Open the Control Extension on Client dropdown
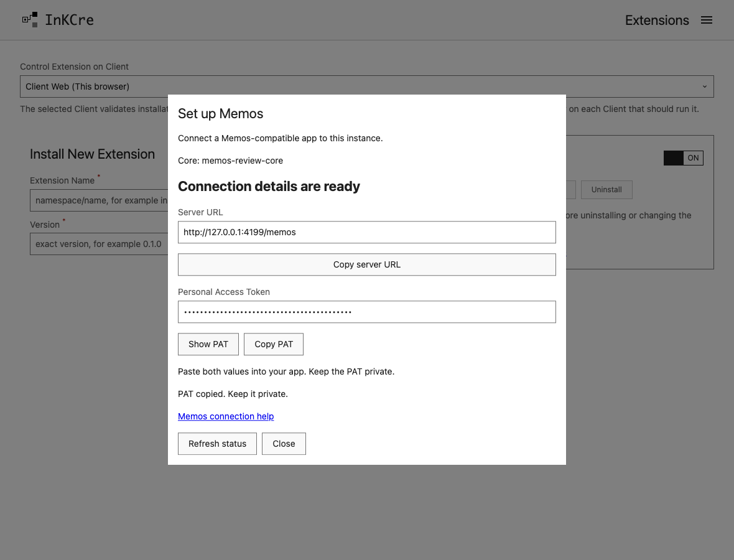The image size is (734, 560). pos(366,86)
